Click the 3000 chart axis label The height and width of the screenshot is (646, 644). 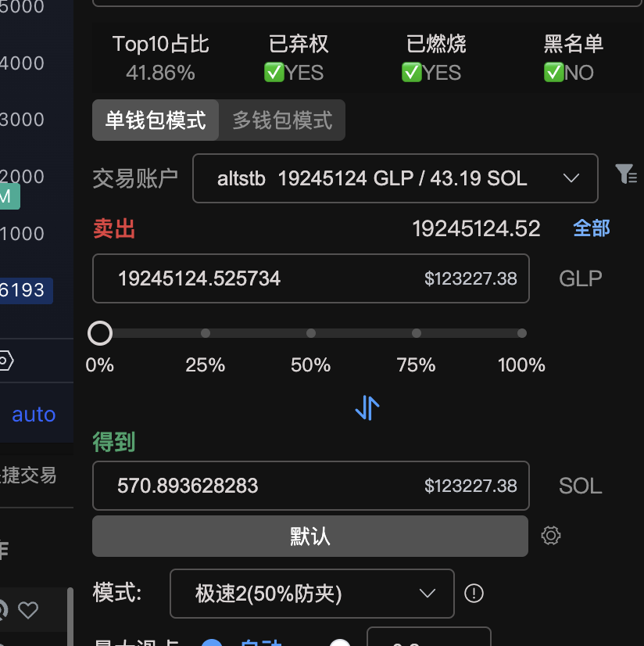click(x=21, y=120)
